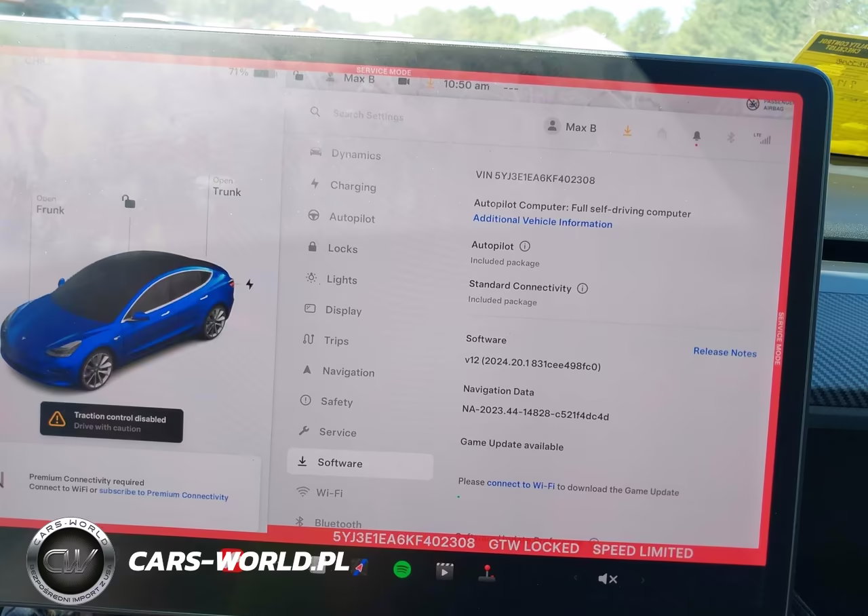Open notifications bell icon

click(696, 136)
